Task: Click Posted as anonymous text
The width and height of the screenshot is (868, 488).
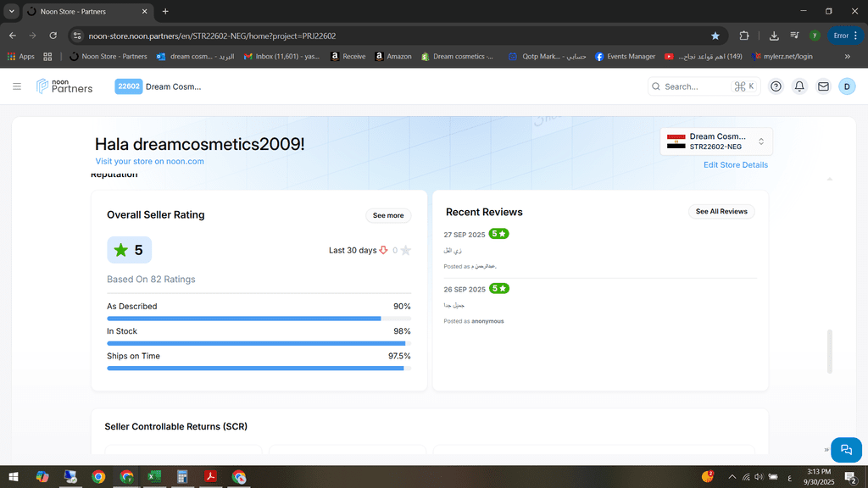Action: tap(474, 321)
